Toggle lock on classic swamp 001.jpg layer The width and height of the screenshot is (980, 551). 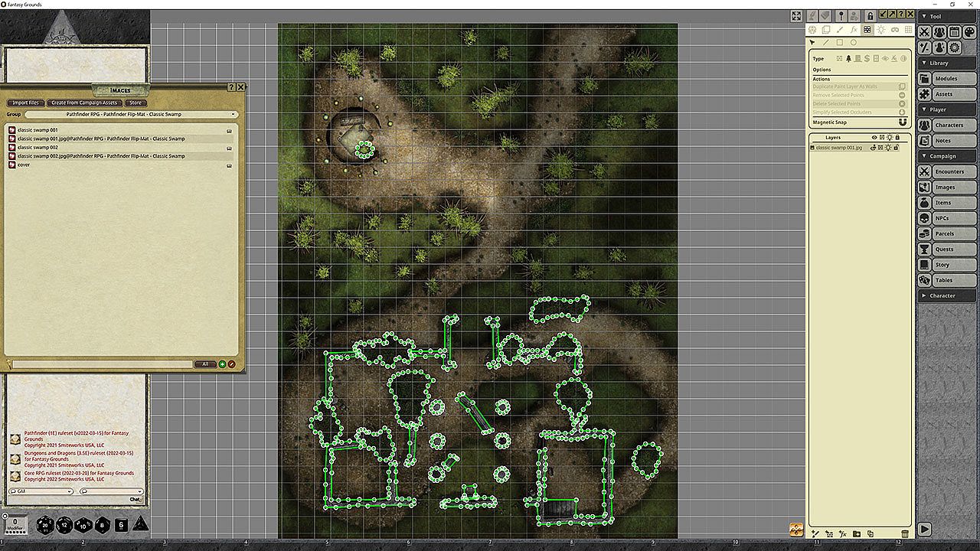click(897, 147)
